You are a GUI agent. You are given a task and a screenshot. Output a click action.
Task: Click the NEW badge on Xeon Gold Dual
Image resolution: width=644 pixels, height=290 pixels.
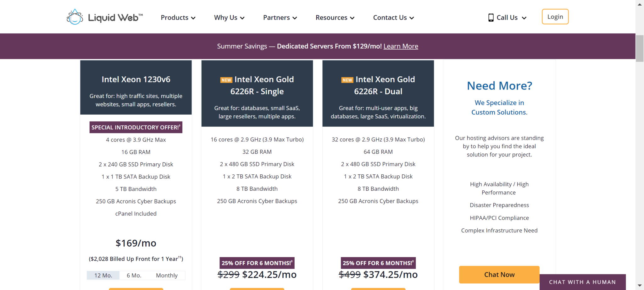(x=347, y=80)
